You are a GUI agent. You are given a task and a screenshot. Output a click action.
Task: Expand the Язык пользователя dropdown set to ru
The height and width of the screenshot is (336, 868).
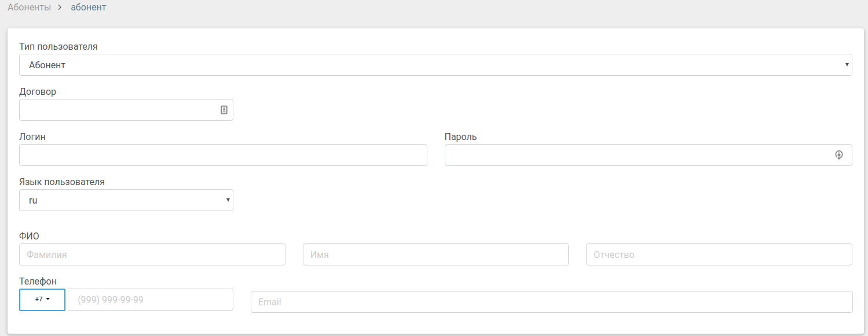pyautogui.click(x=126, y=200)
